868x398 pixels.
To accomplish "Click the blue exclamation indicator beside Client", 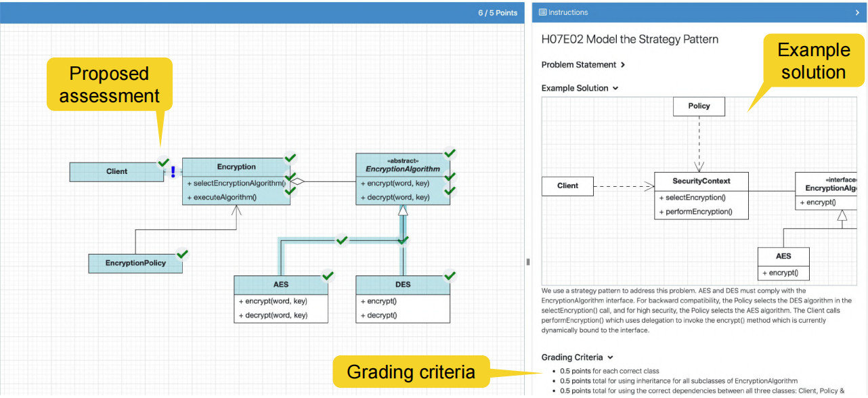I will (x=173, y=172).
